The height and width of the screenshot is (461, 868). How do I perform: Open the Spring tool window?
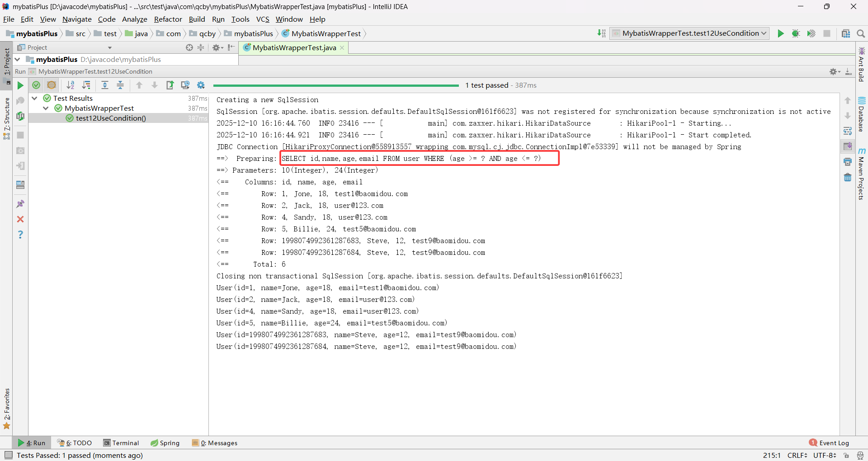(x=165, y=443)
